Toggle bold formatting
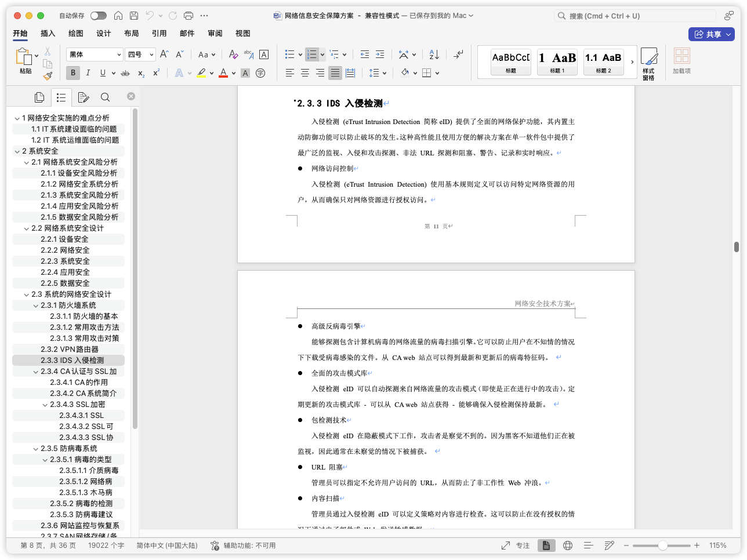This screenshot has width=747, height=560. [x=72, y=72]
